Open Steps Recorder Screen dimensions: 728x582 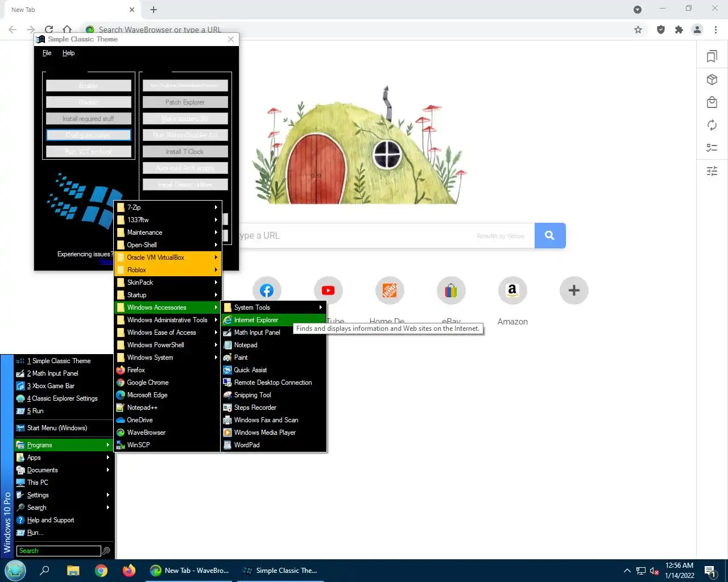pos(274,408)
